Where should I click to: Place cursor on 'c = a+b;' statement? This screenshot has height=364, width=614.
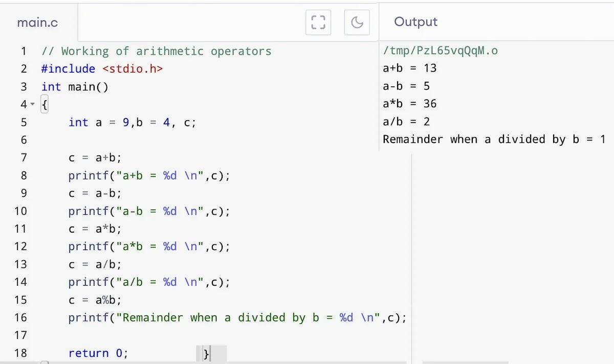95,157
